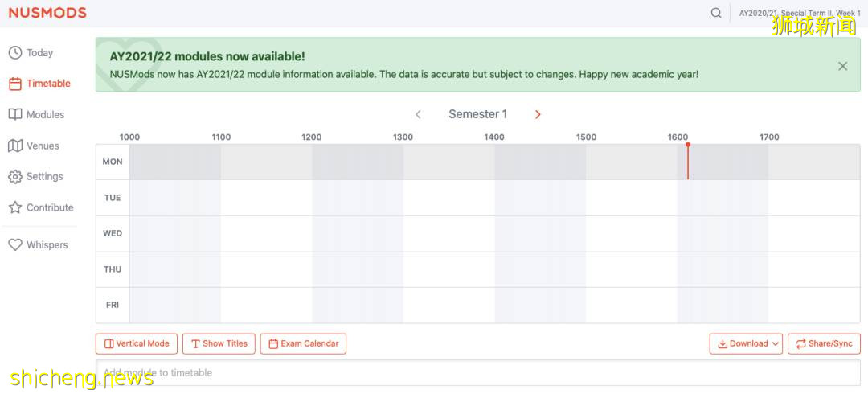Dismiss the AY2021/22 announcement banner

[x=842, y=66]
